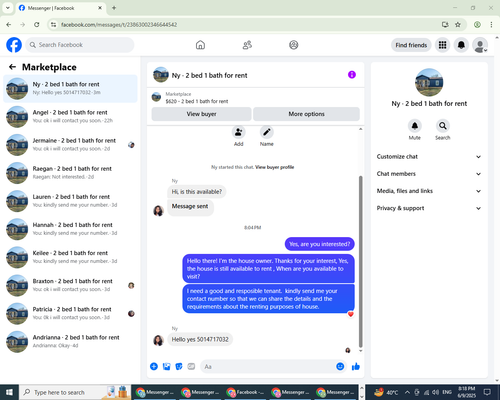Open the Friends icon in top navigation

247,45
